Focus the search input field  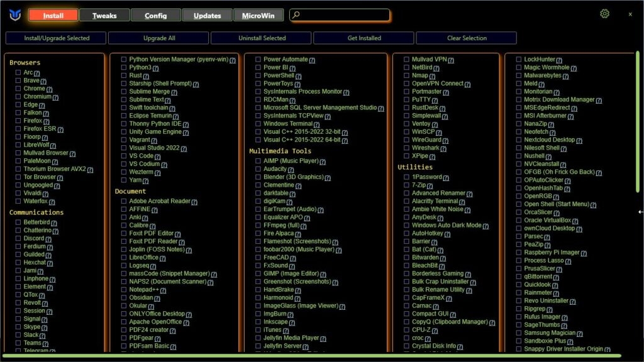click(x=340, y=15)
